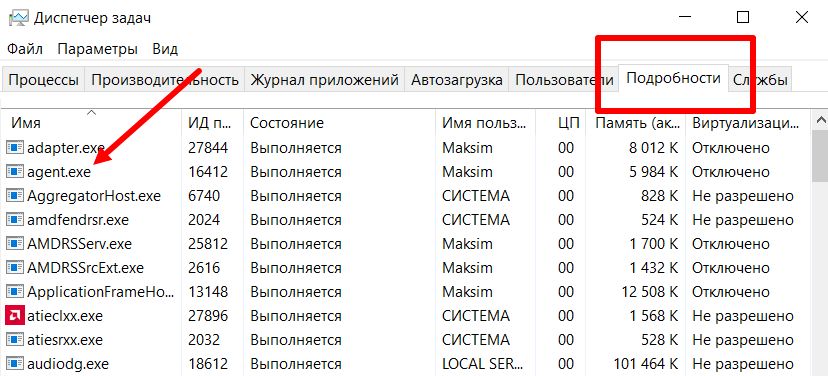Screen dimensions: 828x376
Task: Select the AMDRSServ.exe process name
Action: 80,244
